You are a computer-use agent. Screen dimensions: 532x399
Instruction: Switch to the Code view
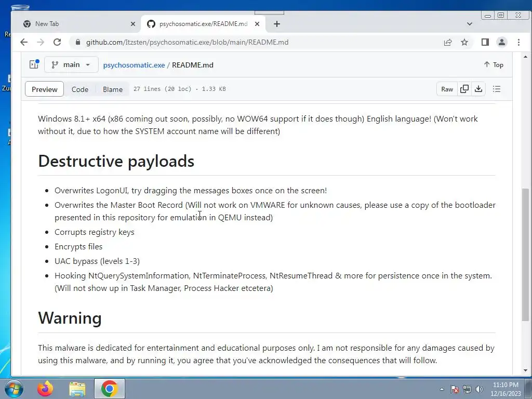click(x=80, y=89)
